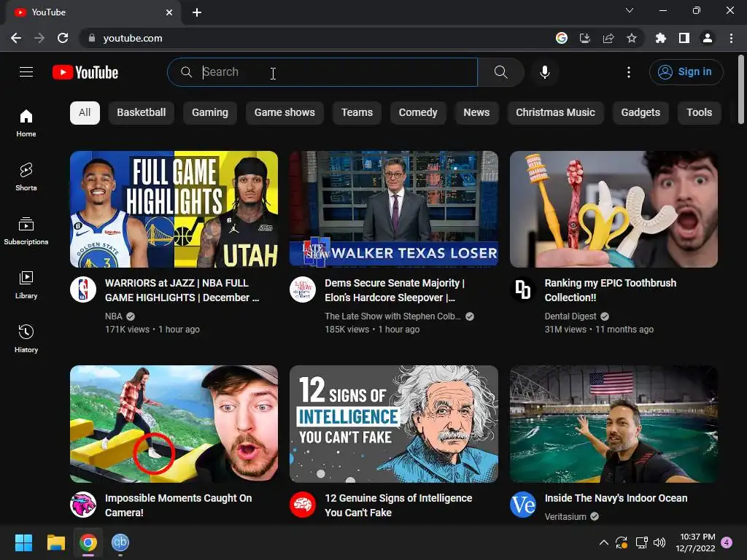Open Inside The Navy's Indoor Ocean title
The width and height of the screenshot is (747, 560).
(x=616, y=498)
